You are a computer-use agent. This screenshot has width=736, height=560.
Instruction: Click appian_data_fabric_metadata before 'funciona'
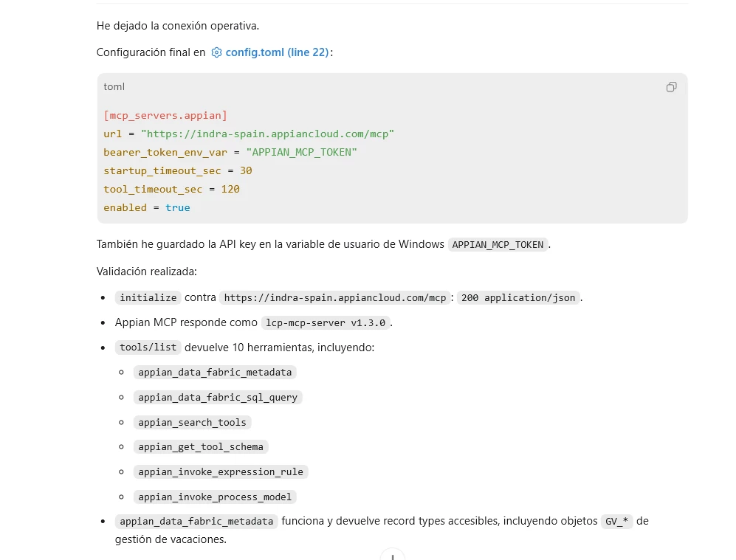point(196,522)
